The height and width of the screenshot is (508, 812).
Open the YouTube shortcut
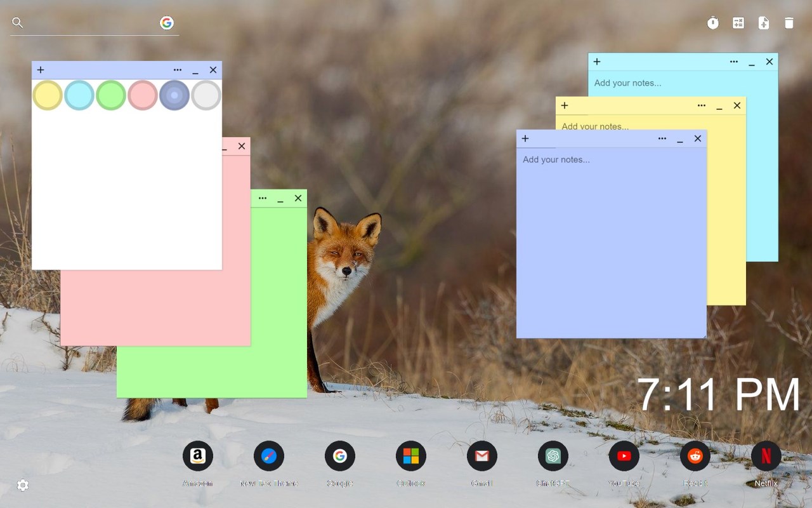[624, 456]
